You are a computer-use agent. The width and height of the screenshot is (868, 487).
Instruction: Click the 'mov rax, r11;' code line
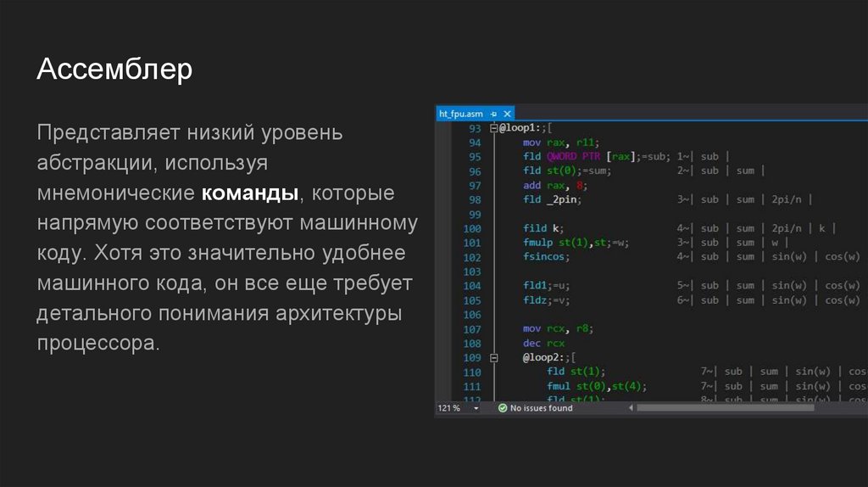click(561, 143)
